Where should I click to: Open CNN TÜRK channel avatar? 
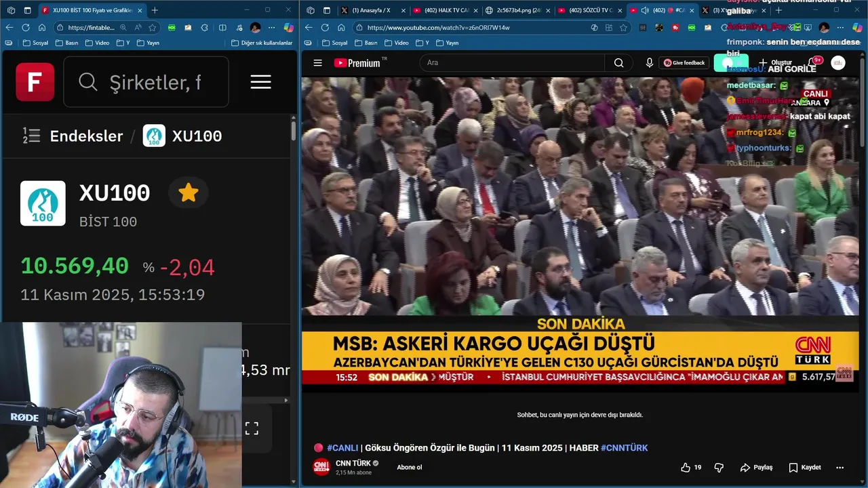pos(321,467)
